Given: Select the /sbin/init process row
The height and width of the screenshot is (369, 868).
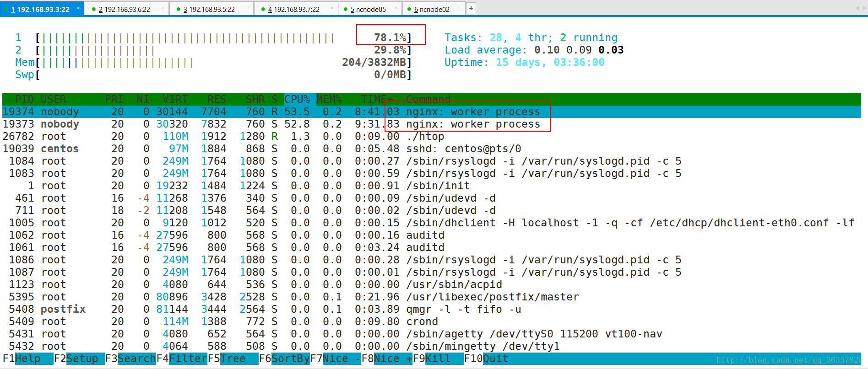Looking at the screenshot, I should tap(432, 186).
